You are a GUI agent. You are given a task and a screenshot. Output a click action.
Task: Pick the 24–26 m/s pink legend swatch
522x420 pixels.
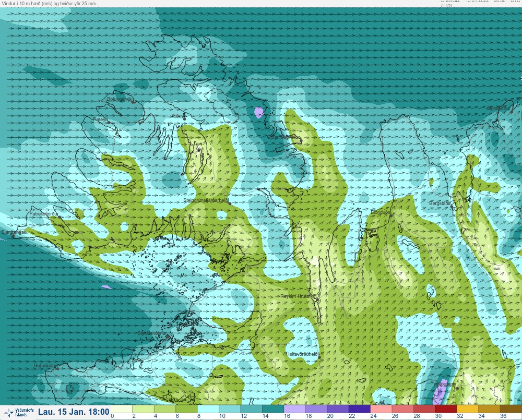coord(381,409)
